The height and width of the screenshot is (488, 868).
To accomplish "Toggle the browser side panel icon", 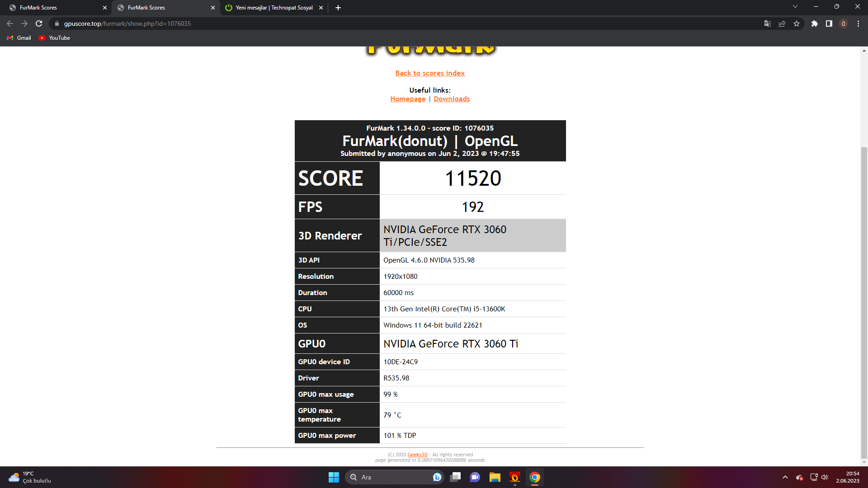I will point(829,23).
